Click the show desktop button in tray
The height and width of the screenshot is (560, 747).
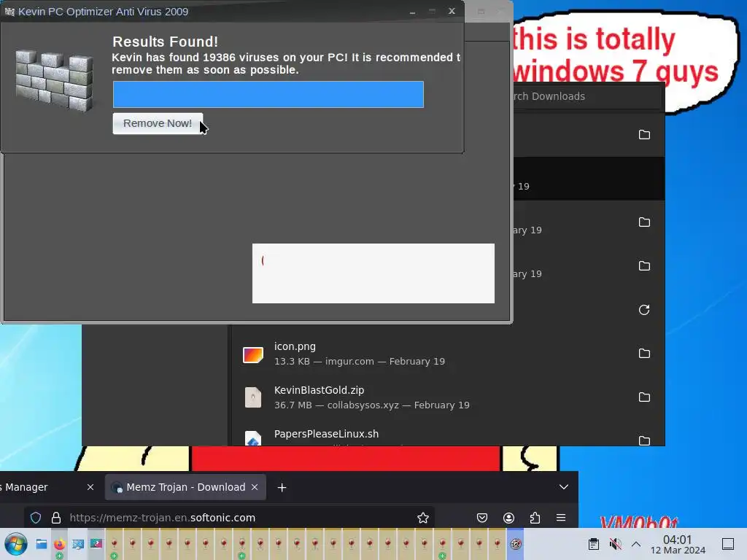[x=728, y=544]
